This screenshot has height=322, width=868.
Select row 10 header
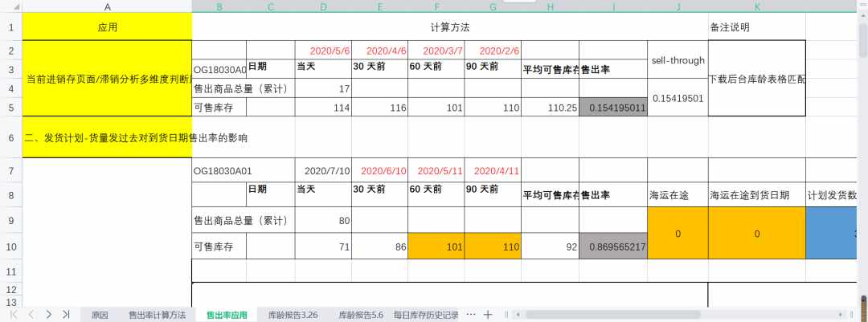point(11,247)
